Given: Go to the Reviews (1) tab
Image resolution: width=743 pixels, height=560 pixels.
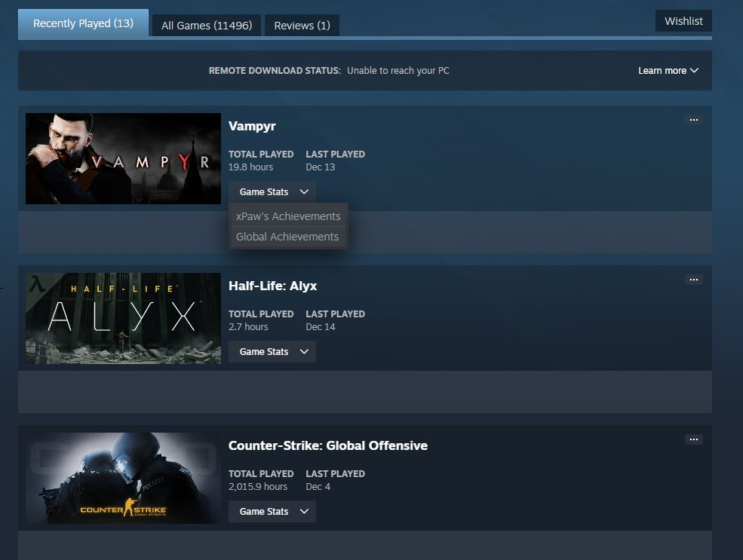Looking at the screenshot, I should [x=302, y=26].
